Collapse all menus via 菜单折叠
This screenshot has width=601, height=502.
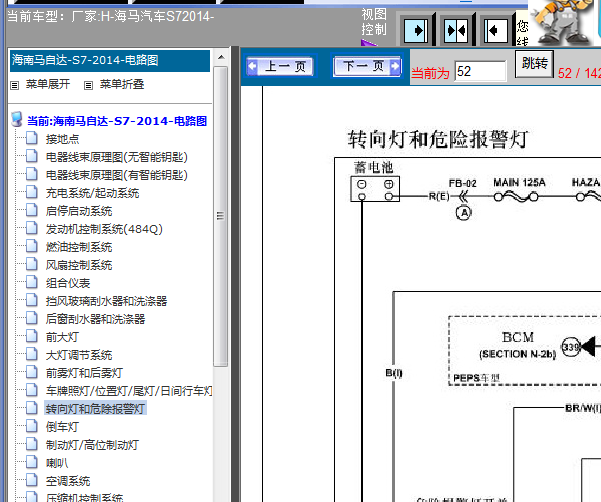pos(122,84)
